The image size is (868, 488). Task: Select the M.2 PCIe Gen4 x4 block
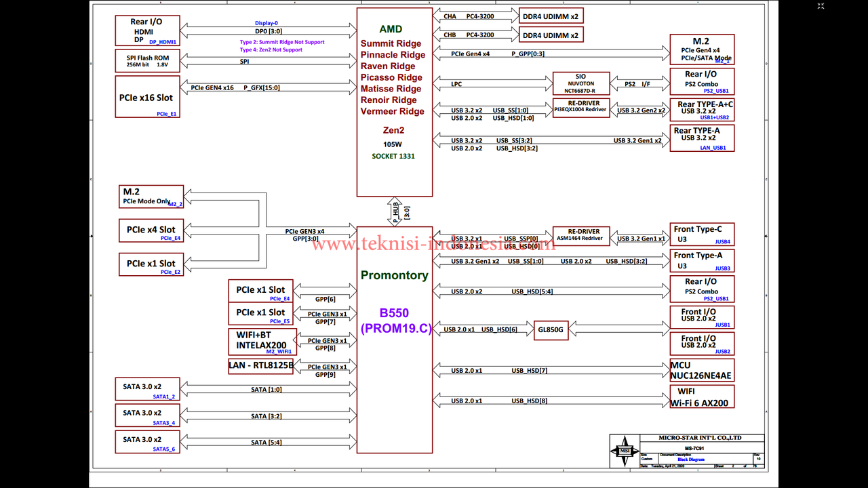tap(702, 49)
